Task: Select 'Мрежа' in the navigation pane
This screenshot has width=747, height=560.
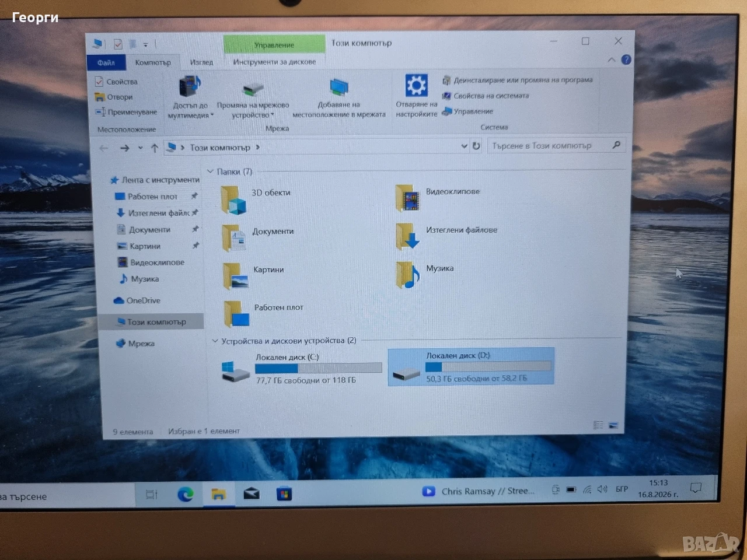Action: pyautogui.click(x=135, y=344)
